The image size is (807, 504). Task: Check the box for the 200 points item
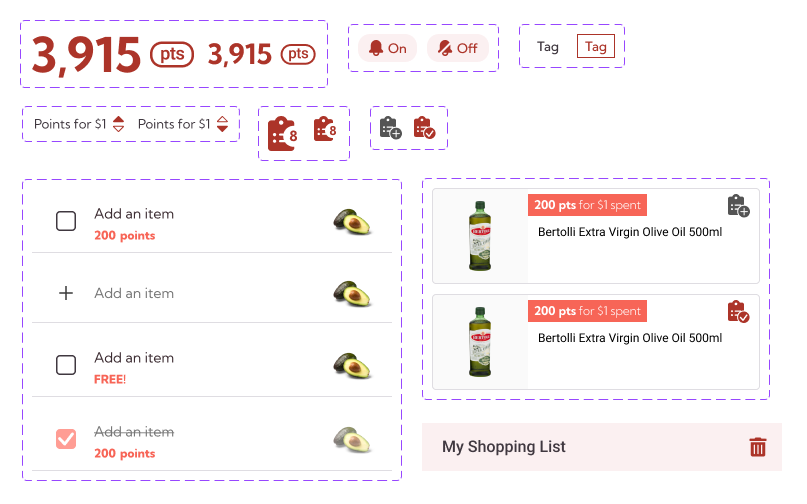pyautogui.click(x=66, y=221)
